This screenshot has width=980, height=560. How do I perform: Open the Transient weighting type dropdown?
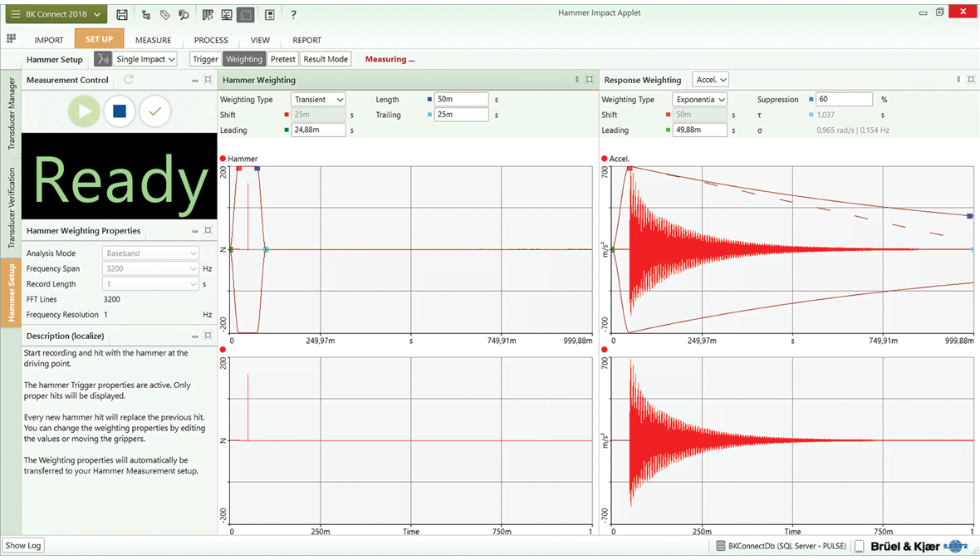pyautogui.click(x=318, y=100)
